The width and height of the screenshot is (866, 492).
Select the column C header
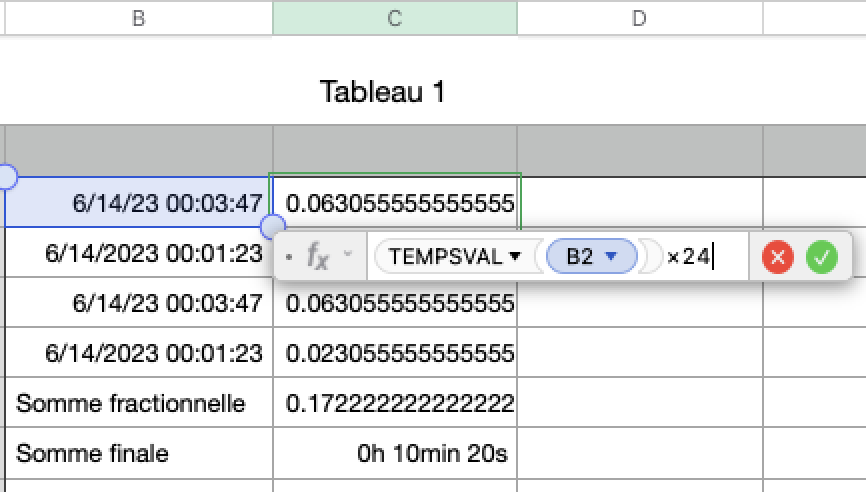(395, 17)
